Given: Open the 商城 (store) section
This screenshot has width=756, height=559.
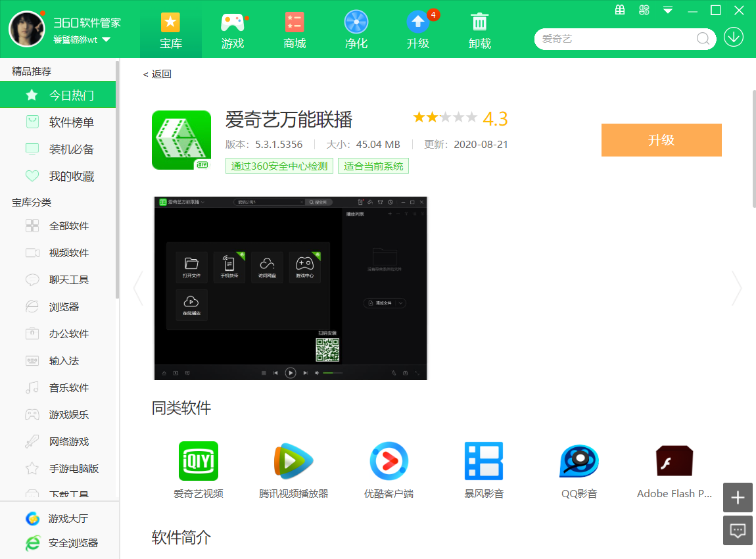Looking at the screenshot, I should [294, 29].
